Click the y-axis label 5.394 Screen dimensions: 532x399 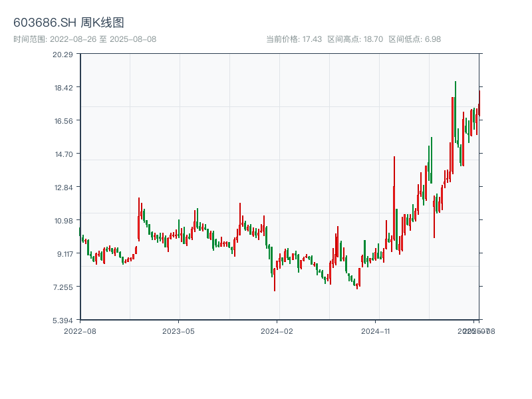63,321
